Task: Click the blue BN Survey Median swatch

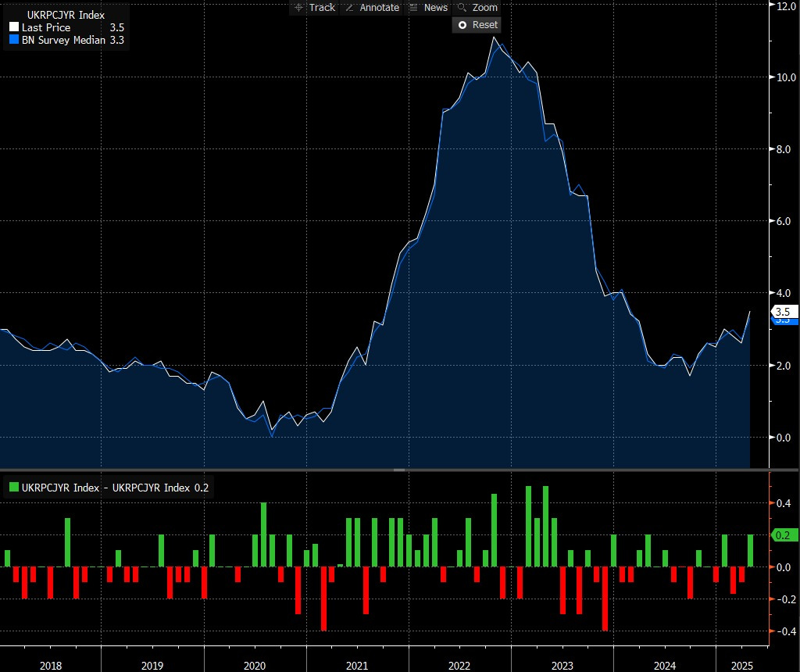Action: (14, 39)
